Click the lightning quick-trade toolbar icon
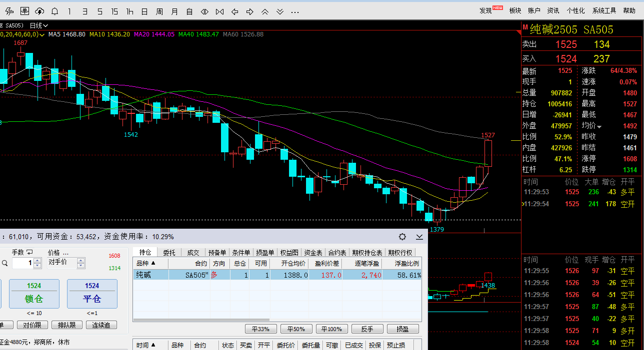This screenshot has width=644, height=350. 9,11
